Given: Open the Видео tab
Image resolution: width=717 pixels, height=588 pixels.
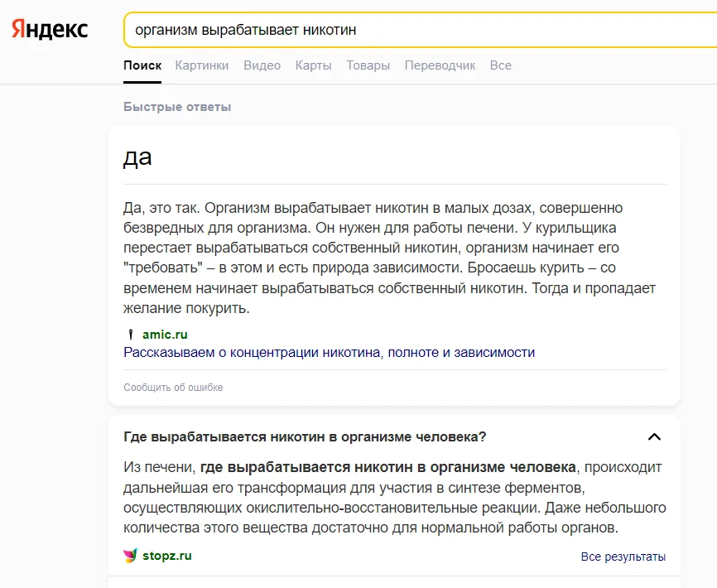Looking at the screenshot, I should tap(262, 65).
